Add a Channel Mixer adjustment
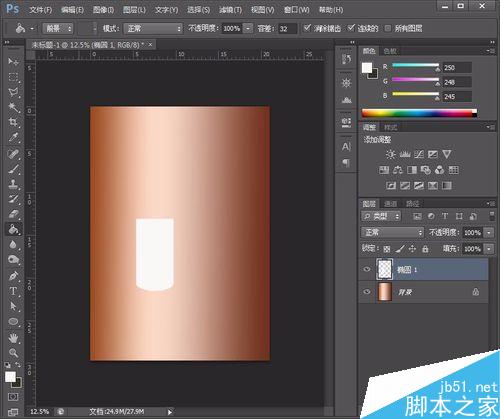This screenshot has width=500, height=419. [x=440, y=170]
